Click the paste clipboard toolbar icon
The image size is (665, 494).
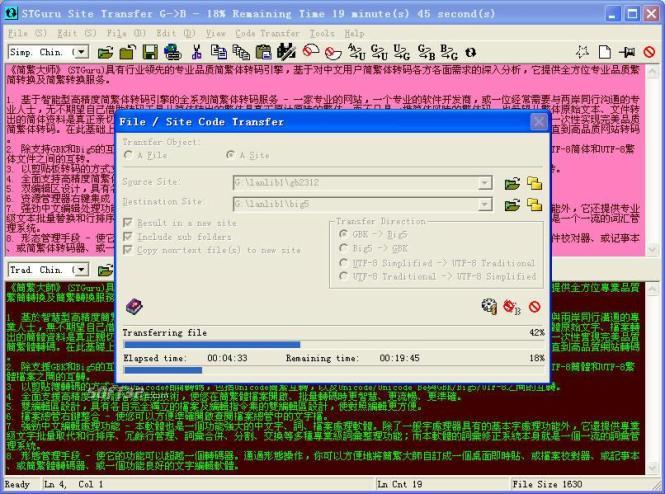(263, 53)
